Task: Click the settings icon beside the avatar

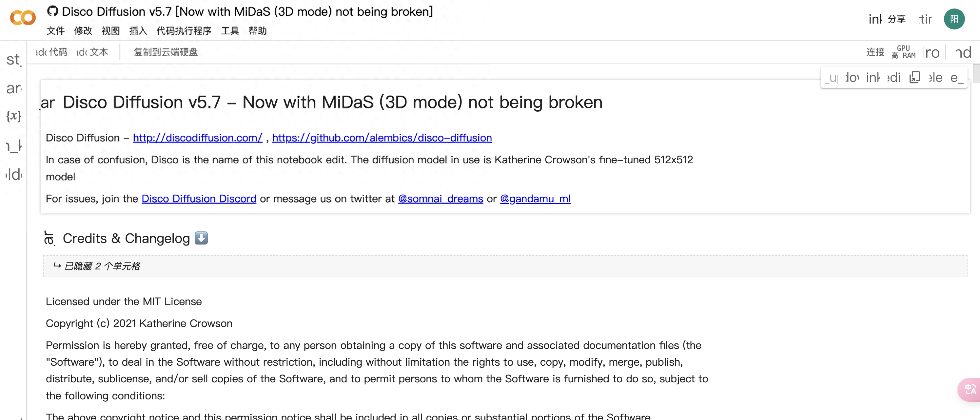Action: tap(925, 19)
